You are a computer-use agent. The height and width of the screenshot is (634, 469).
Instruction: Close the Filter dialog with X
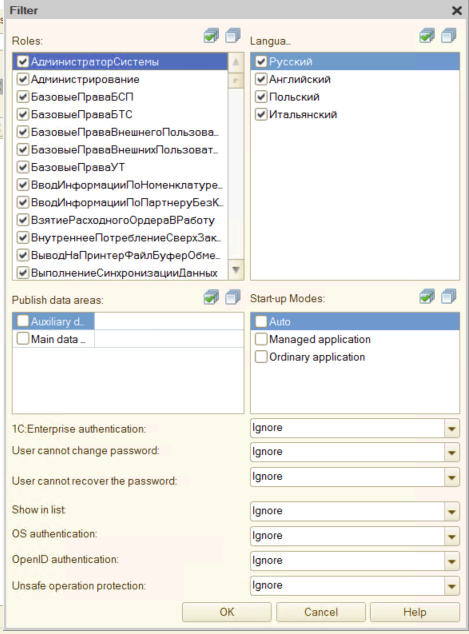tap(457, 10)
